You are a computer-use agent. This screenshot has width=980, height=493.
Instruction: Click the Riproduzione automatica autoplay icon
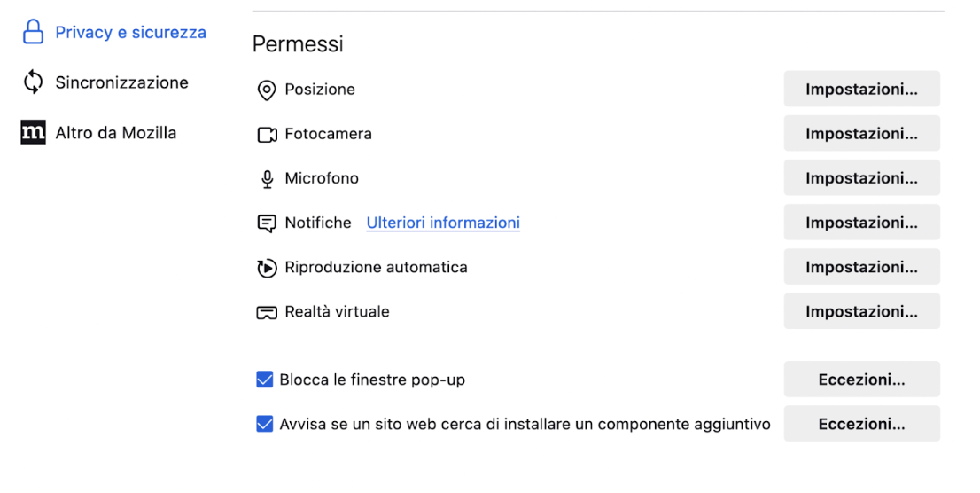[x=267, y=268]
